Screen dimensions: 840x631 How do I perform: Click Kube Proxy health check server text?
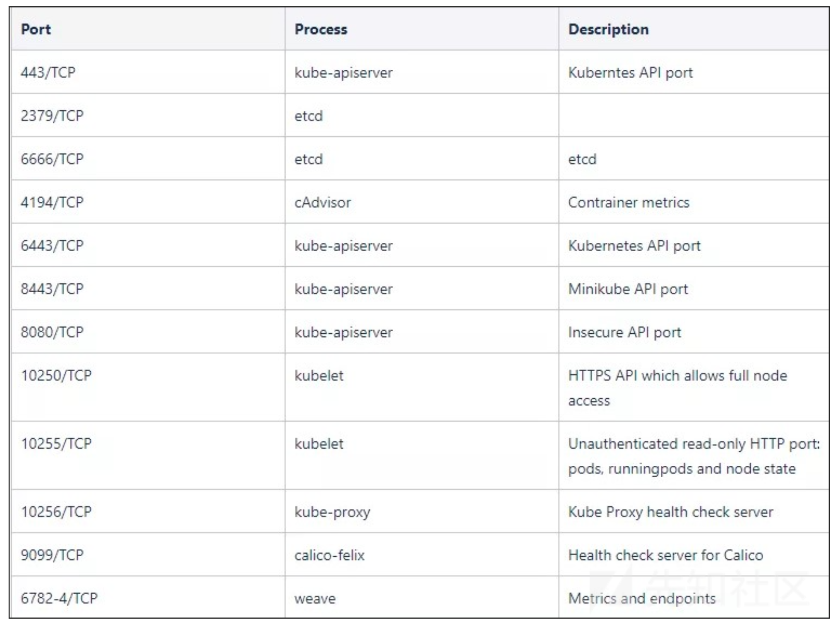point(670,512)
